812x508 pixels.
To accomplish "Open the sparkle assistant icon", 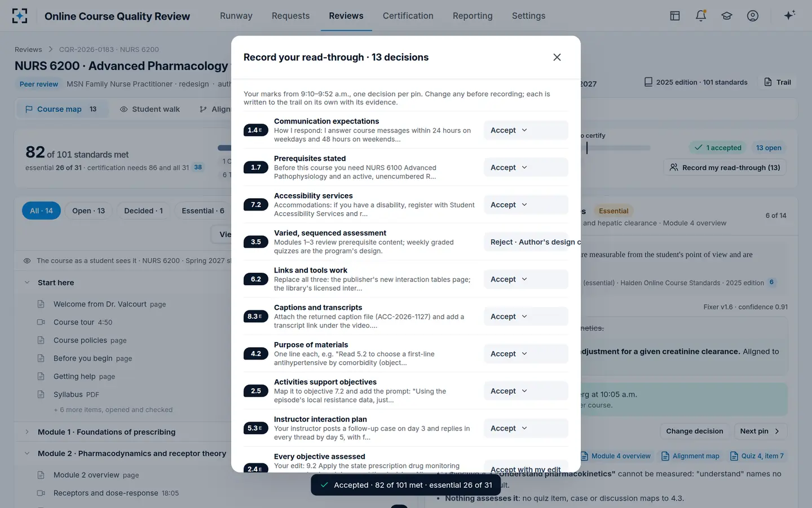I will 789,15.
